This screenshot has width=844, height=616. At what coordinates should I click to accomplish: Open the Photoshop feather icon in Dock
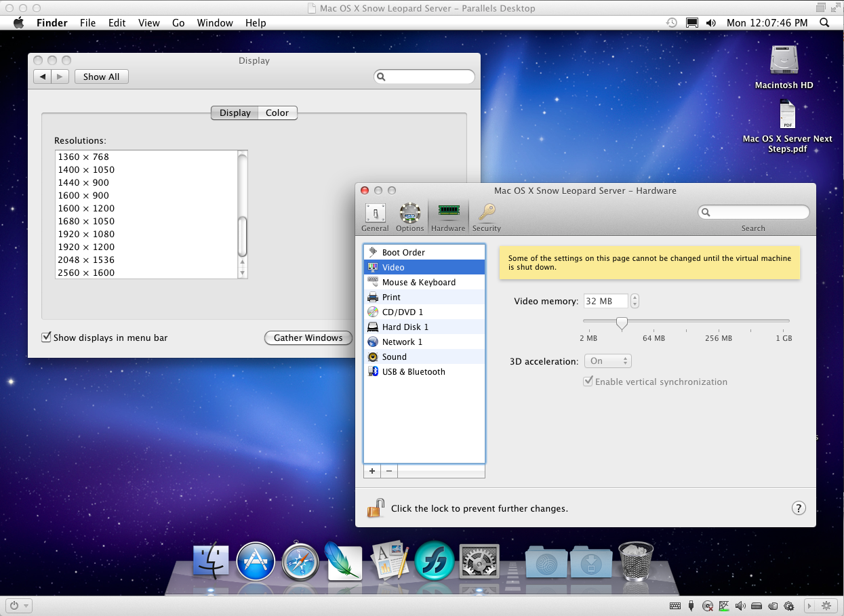[344, 561]
